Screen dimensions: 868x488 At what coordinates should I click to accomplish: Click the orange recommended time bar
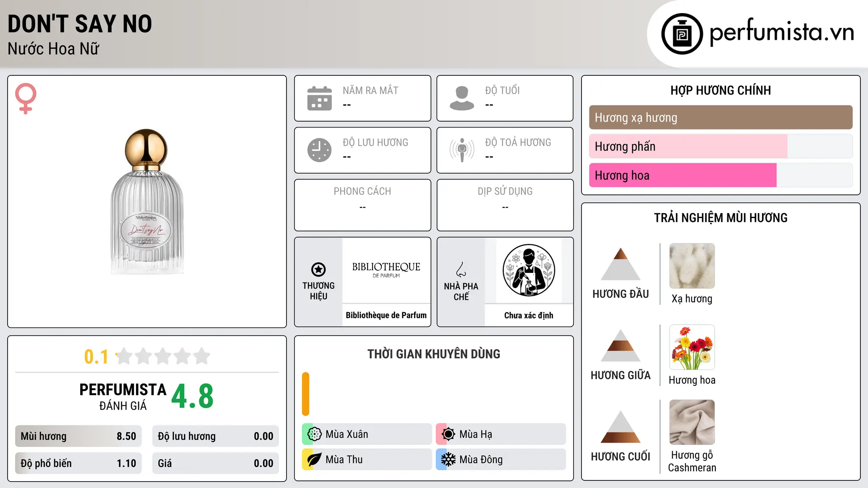point(306,394)
